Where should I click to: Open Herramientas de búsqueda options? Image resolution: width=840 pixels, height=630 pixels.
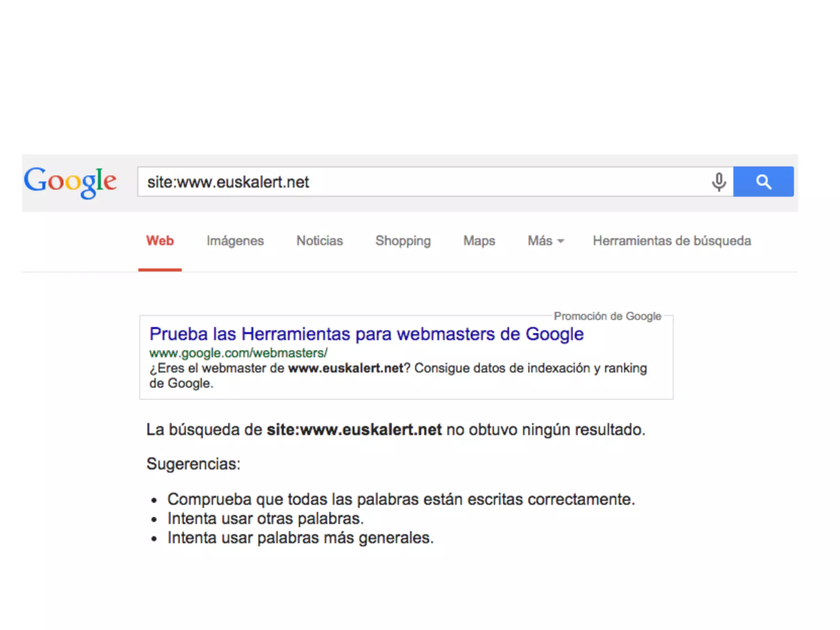pyautogui.click(x=672, y=241)
